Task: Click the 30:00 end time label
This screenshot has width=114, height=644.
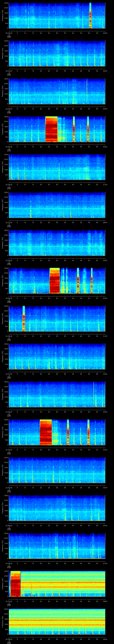Action: coord(105,298)
